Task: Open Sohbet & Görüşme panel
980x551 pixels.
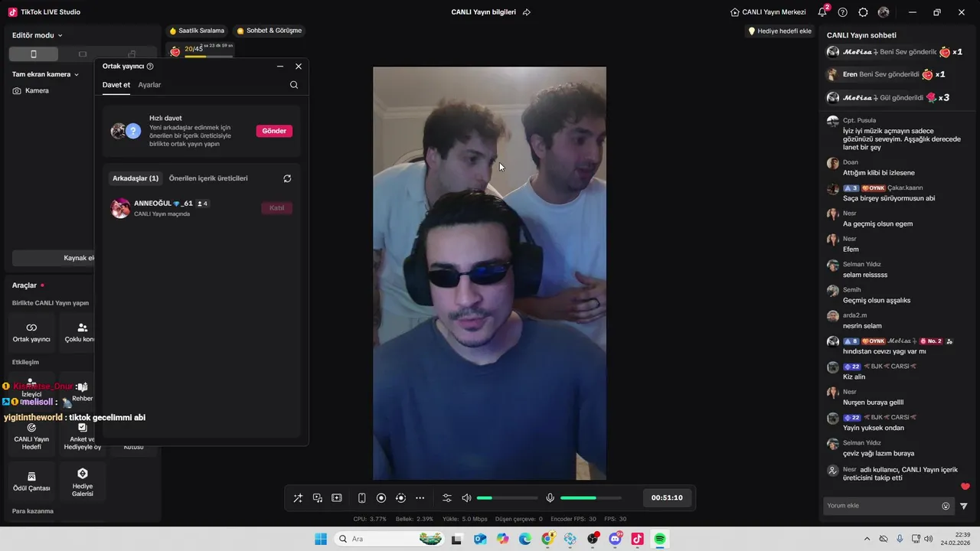Action: 269,31
